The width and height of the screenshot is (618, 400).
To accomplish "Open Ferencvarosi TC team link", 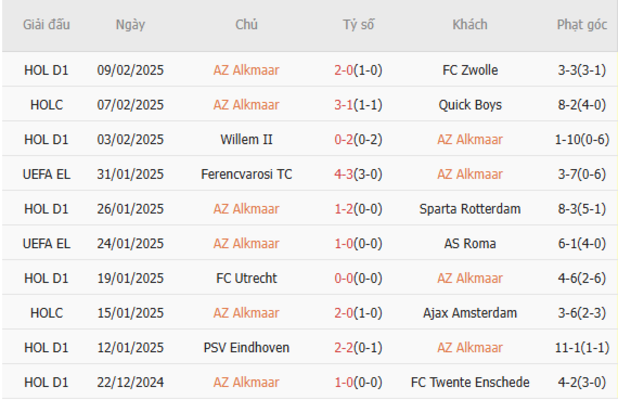I will click(246, 174).
